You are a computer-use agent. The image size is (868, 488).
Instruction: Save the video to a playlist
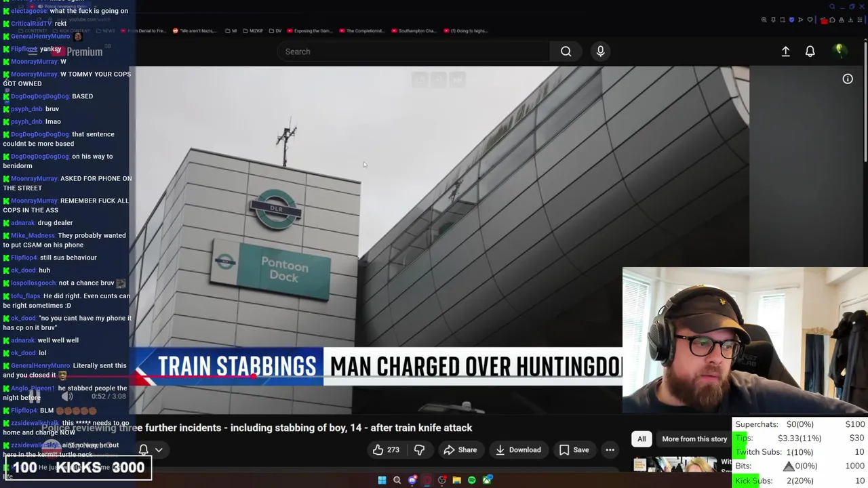point(574,449)
